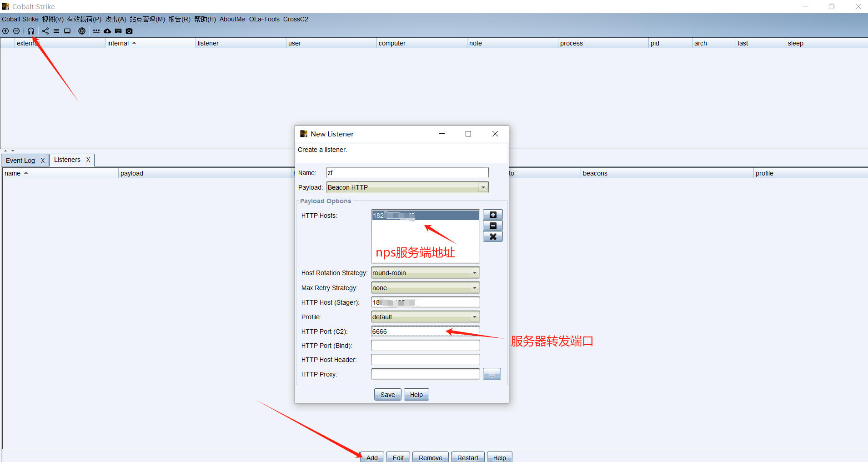Sort sessions by internal column
The width and height of the screenshot is (868, 462).
click(x=151, y=43)
